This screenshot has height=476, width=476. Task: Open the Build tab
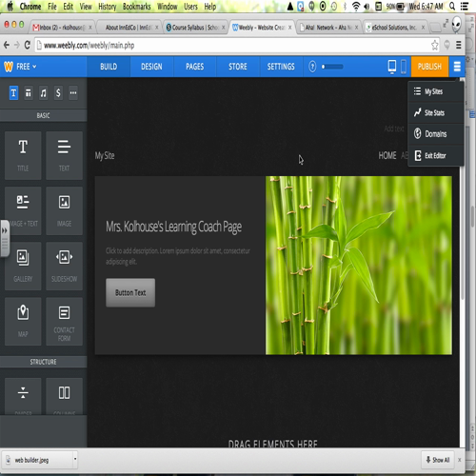tap(109, 67)
